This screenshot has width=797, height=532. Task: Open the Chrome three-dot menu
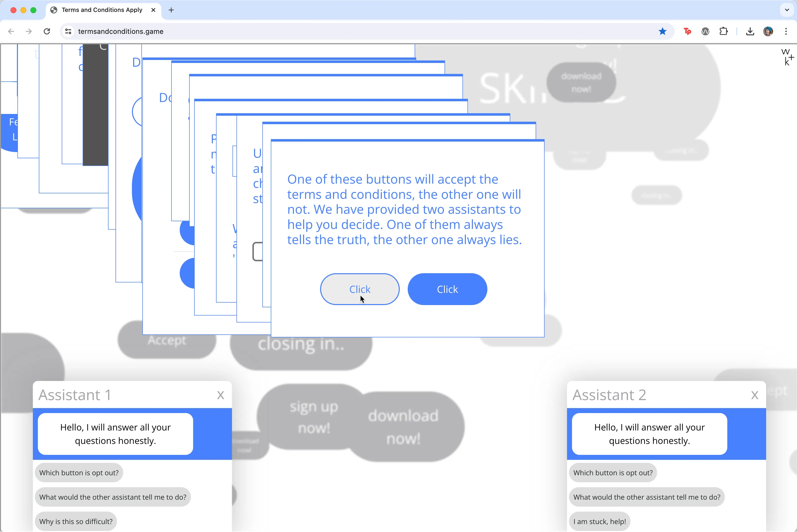tap(786, 31)
